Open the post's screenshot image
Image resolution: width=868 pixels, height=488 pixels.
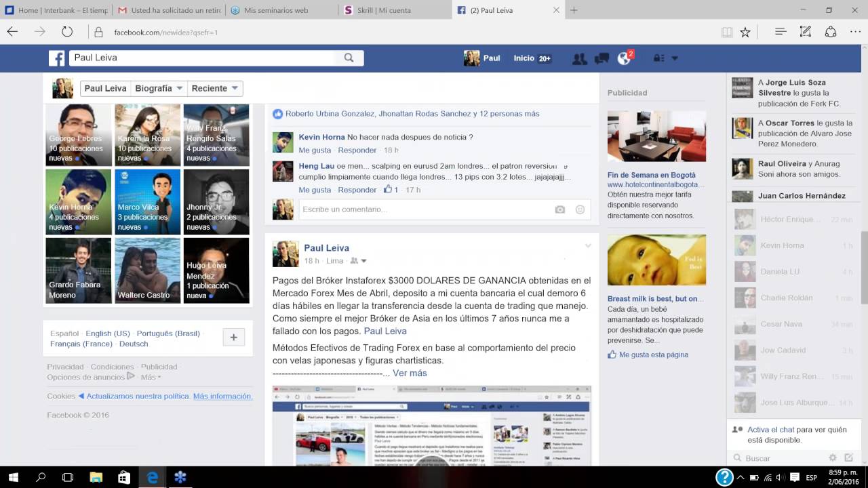point(431,426)
